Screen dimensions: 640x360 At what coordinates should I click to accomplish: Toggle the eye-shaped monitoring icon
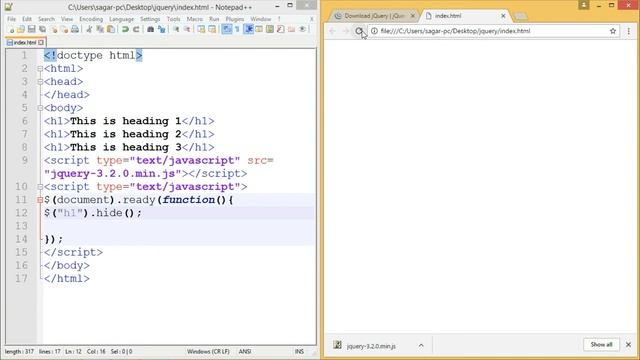point(302,29)
